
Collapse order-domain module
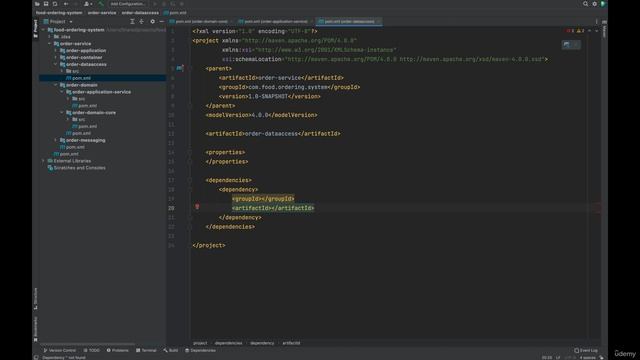click(x=56, y=85)
